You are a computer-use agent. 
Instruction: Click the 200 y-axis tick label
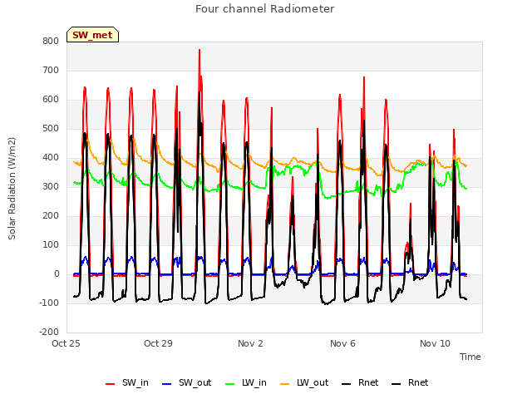pos(51,216)
